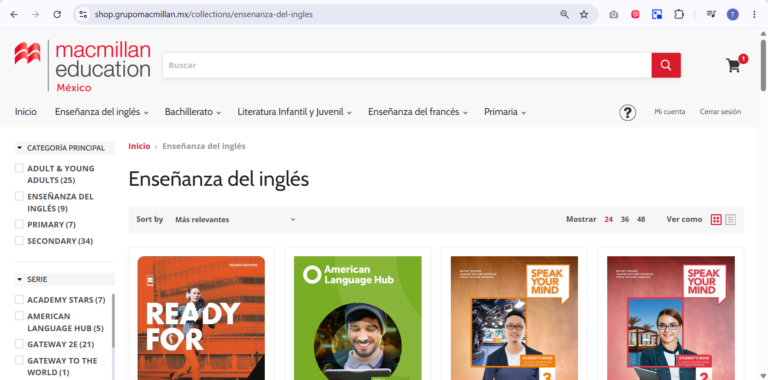This screenshot has height=380, width=768.
Task: Click the camera extension icon
Action: (x=613, y=14)
